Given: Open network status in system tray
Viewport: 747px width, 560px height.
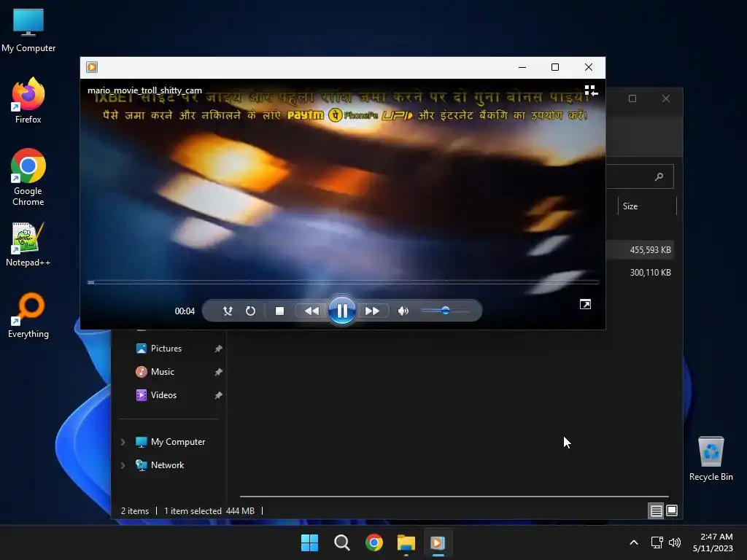Looking at the screenshot, I should pyautogui.click(x=657, y=542).
